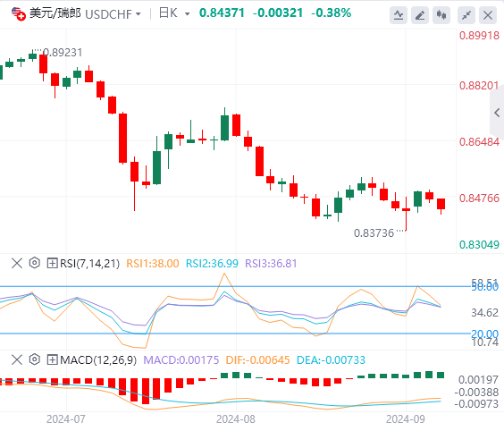
Task: Click the 2024-09 date axis label
Action: (406, 419)
